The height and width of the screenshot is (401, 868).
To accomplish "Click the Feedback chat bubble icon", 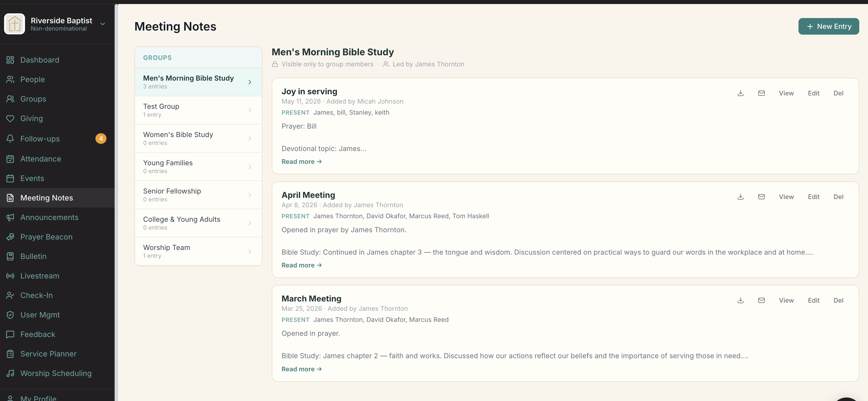I will click(10, 334).
